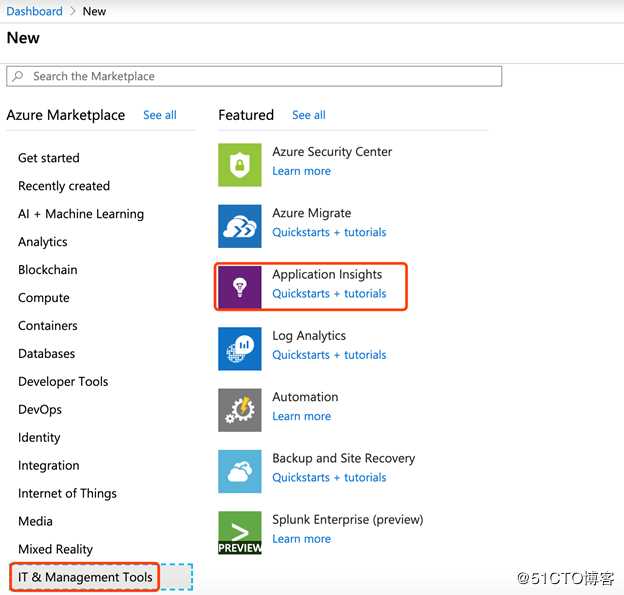Click the Automation gear icon
The width and height of the screenshot is (624, 595).
[x=240, y=410]
